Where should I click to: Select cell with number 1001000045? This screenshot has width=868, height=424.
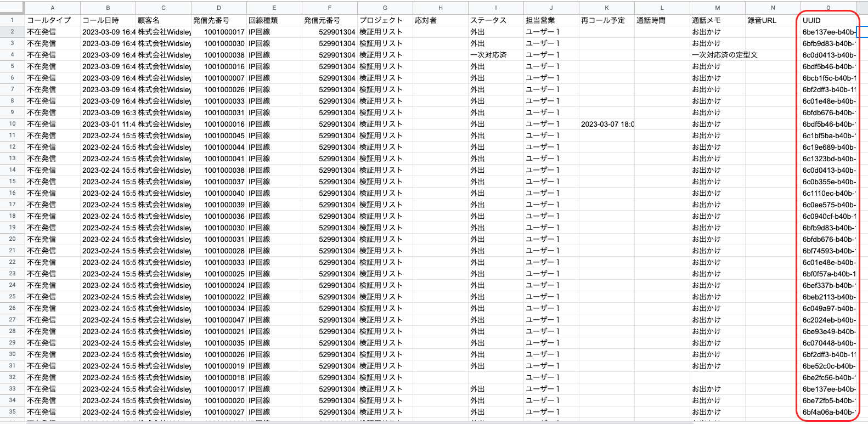tap(219, 136)
